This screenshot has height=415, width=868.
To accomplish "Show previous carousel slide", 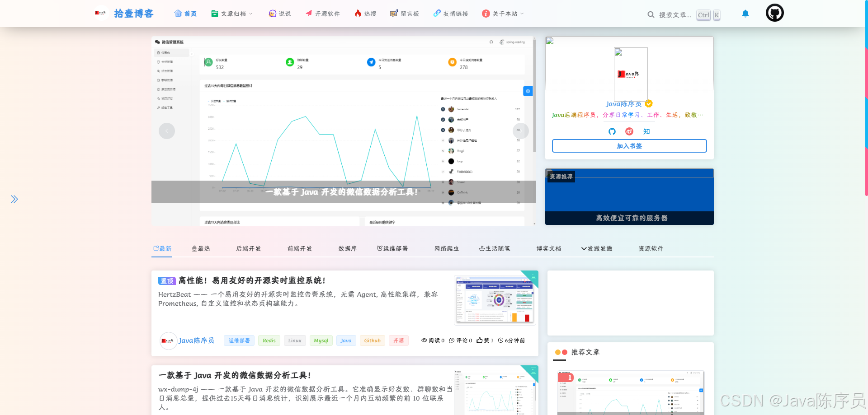I will 167,131.
